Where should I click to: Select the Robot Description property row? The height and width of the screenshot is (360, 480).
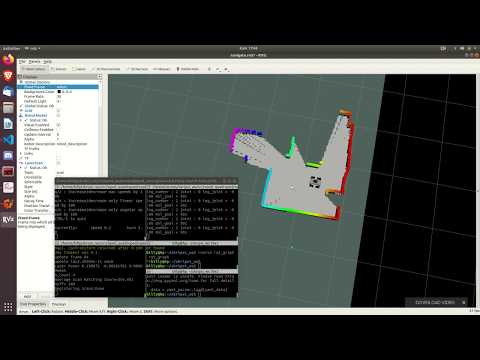58,144
